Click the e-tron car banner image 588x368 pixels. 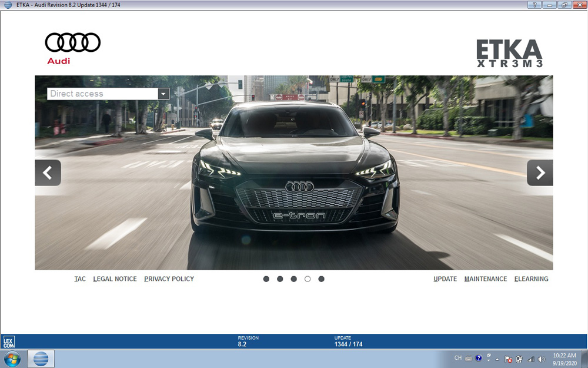[294, 173]
